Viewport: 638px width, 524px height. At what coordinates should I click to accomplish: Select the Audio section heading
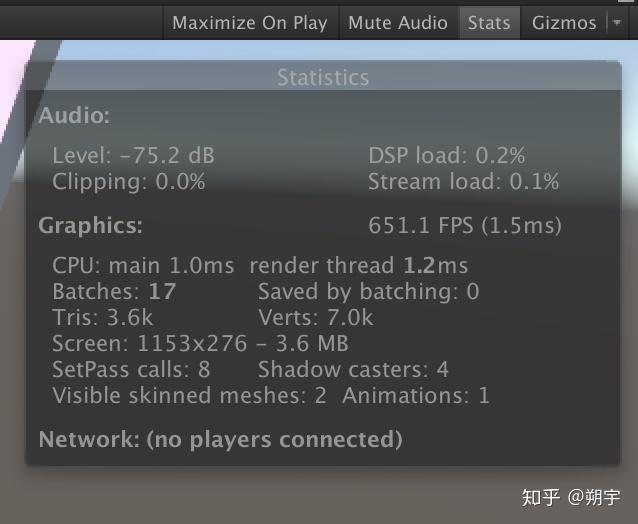point(74,115)
